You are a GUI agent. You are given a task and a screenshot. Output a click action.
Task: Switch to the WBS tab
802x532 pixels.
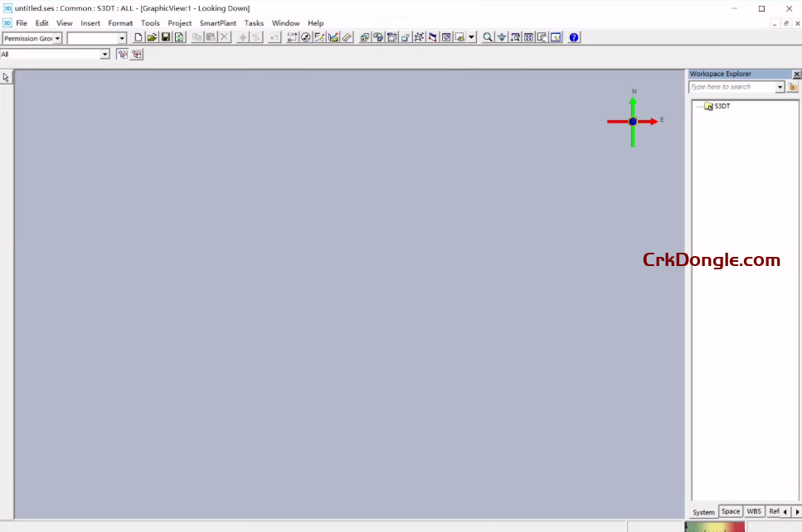(x=754, y=511)
